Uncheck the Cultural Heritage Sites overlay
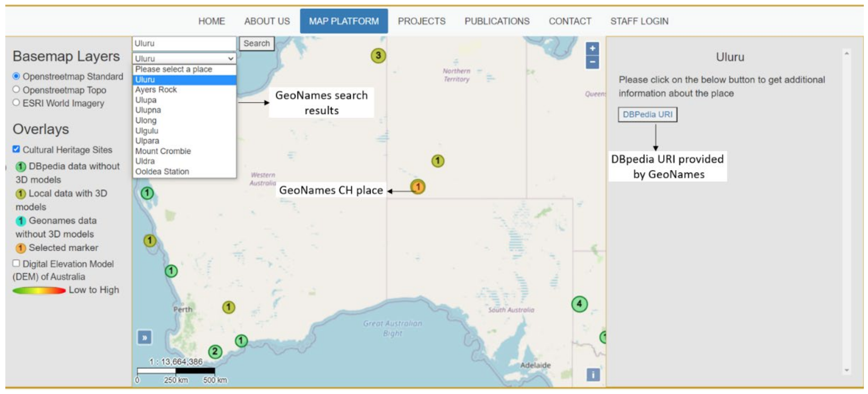The height and width of the screenshot is (394, 868). point(16,149)
